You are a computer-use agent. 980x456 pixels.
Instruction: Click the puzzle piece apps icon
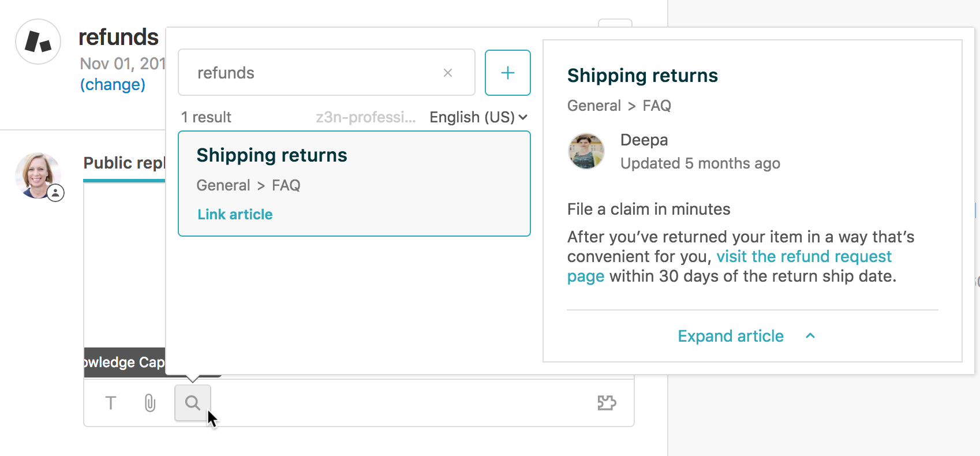[x=607, y=403]
